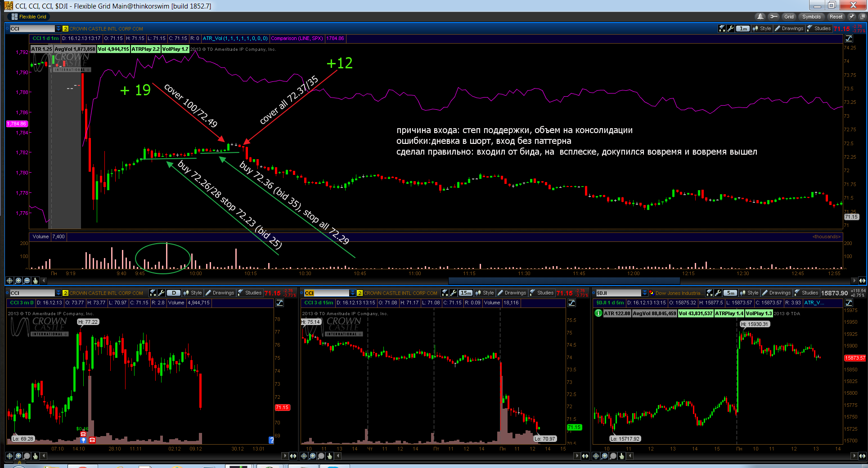Open the Grid layout menu
Viewport: 868px width, 468px height.
click(789, 17)
